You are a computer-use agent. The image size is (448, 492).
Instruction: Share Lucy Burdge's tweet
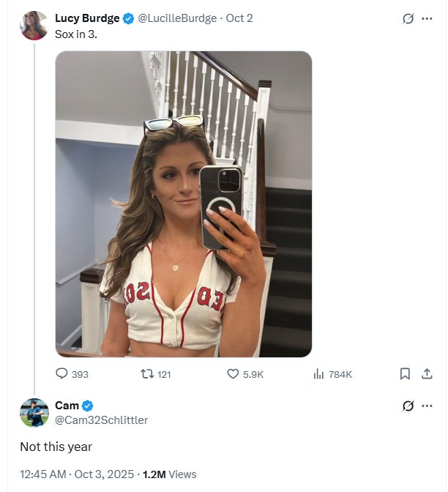tap(427, 374)
